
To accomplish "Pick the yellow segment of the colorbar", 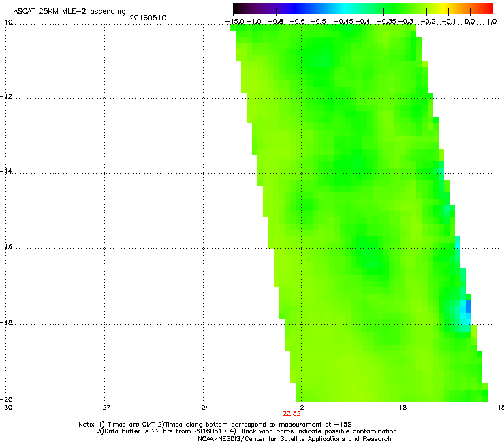I will [443, 9].
